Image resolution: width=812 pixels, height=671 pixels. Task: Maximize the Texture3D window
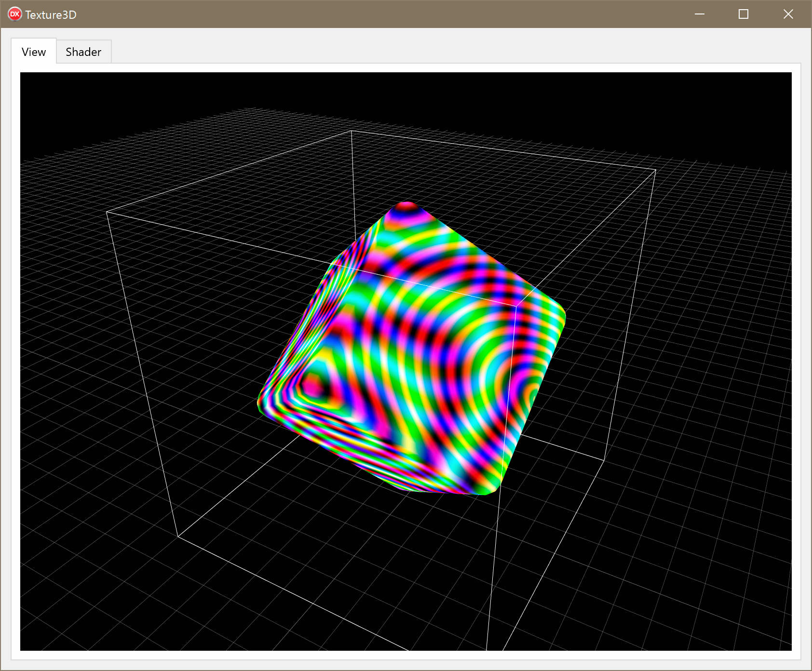click(x=744, y=14)
